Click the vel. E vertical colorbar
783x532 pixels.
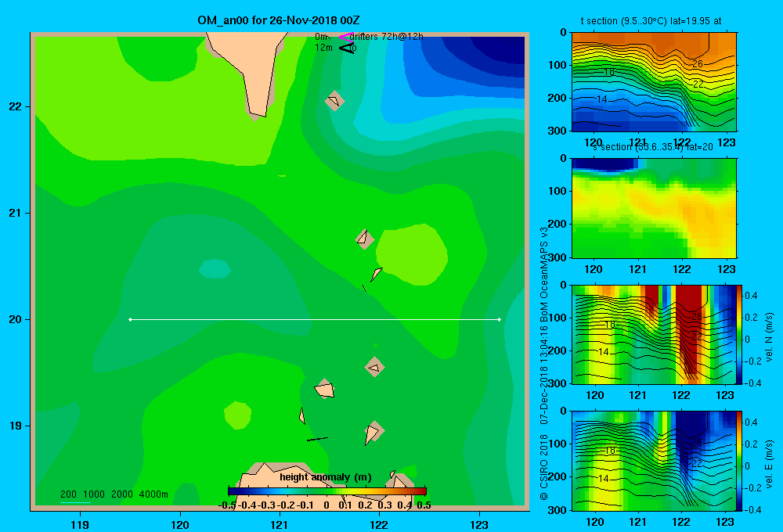click(x=740, y=461)
